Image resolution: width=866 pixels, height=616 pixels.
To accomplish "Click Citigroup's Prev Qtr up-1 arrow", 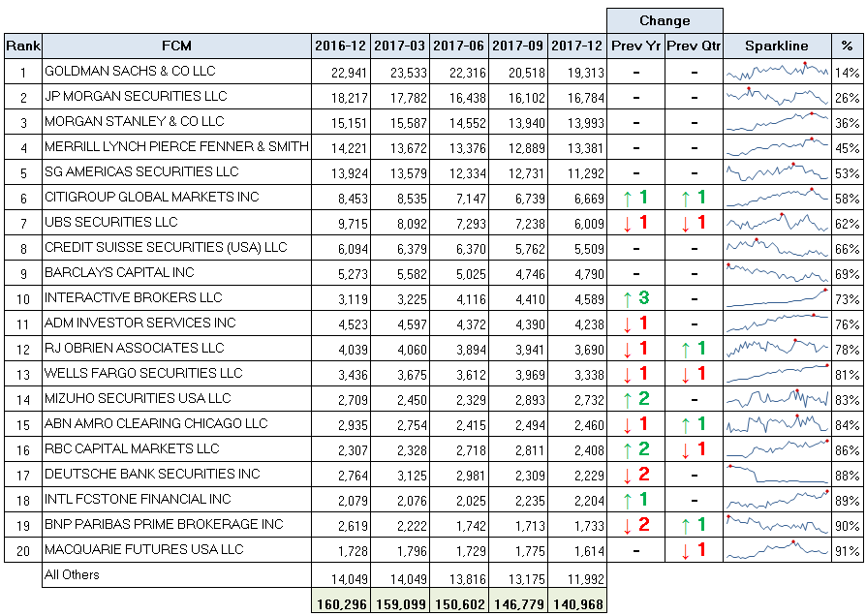I will click(x=694, y=198).
